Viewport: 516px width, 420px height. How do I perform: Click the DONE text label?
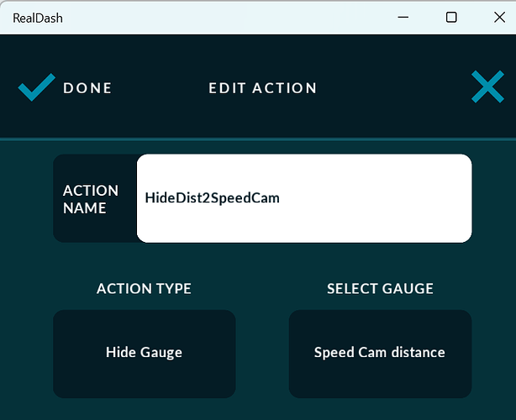click(x=87, y=88)
